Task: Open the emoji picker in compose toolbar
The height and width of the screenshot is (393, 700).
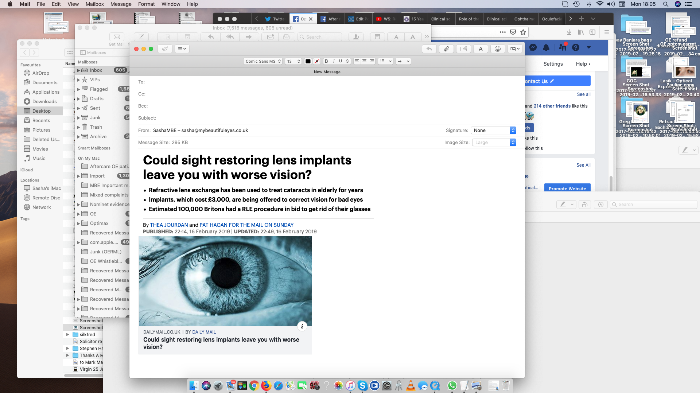Action: (x=498, y=49)
